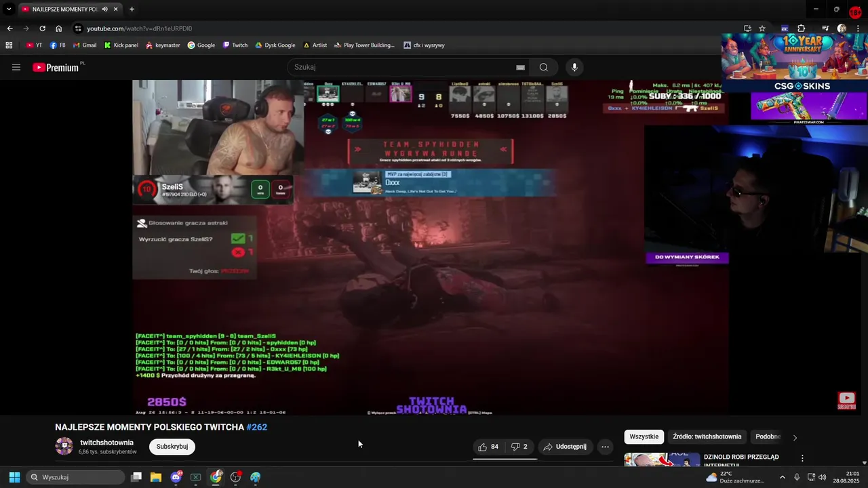The image size is (868, 488).
Task: Open the YouTube hamburger guide menu
Action: click(x=16, y=67)
